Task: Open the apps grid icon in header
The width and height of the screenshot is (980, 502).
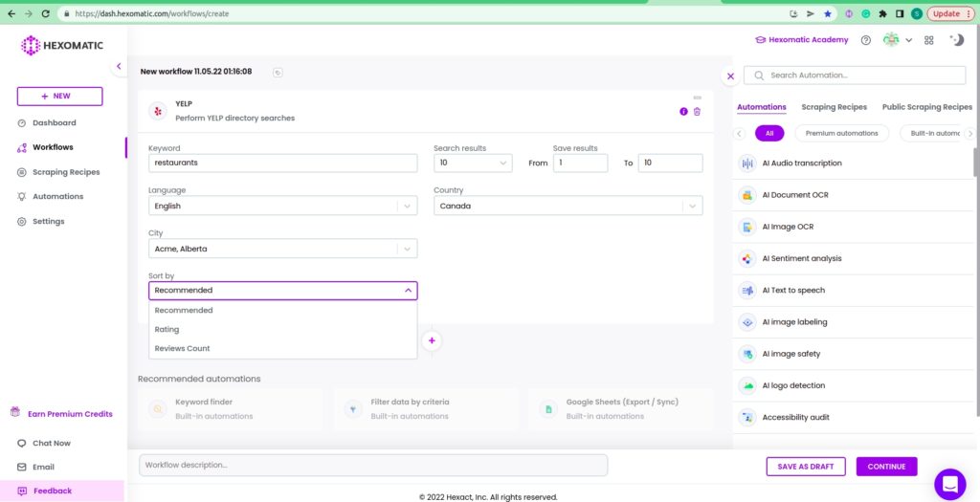Action: tap(928, 40)
